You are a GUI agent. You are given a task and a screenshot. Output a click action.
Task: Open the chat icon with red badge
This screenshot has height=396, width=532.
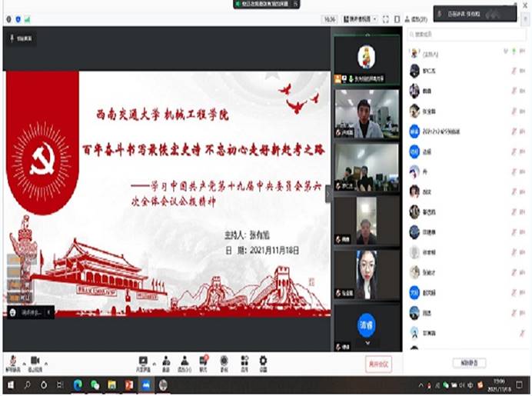pos(204,361)
